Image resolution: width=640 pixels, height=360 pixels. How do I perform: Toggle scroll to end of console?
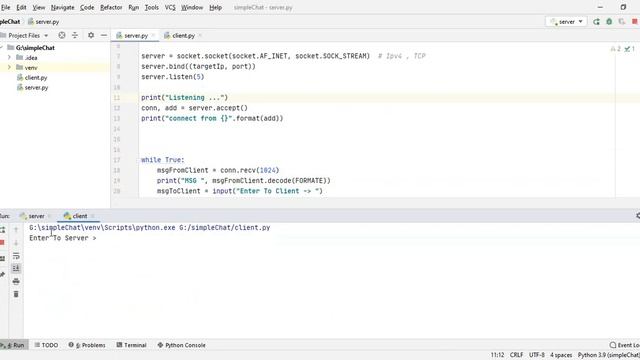coord(16,268)
